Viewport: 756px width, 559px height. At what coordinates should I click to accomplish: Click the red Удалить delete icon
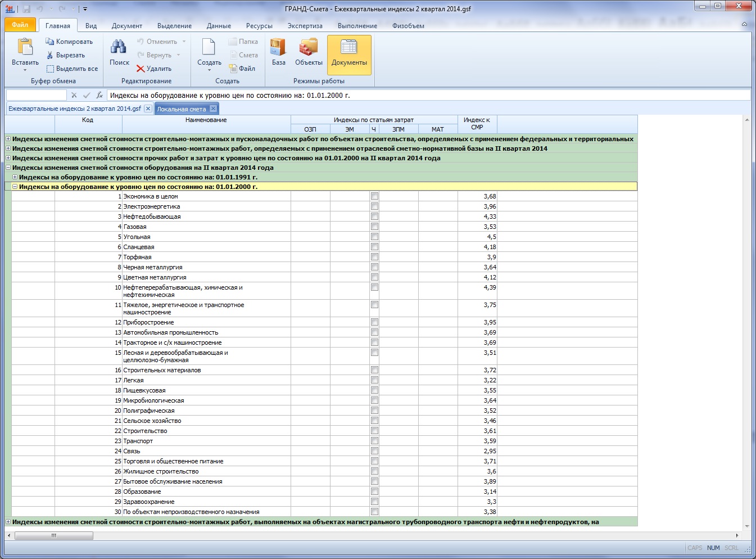(x=141, y=69)
